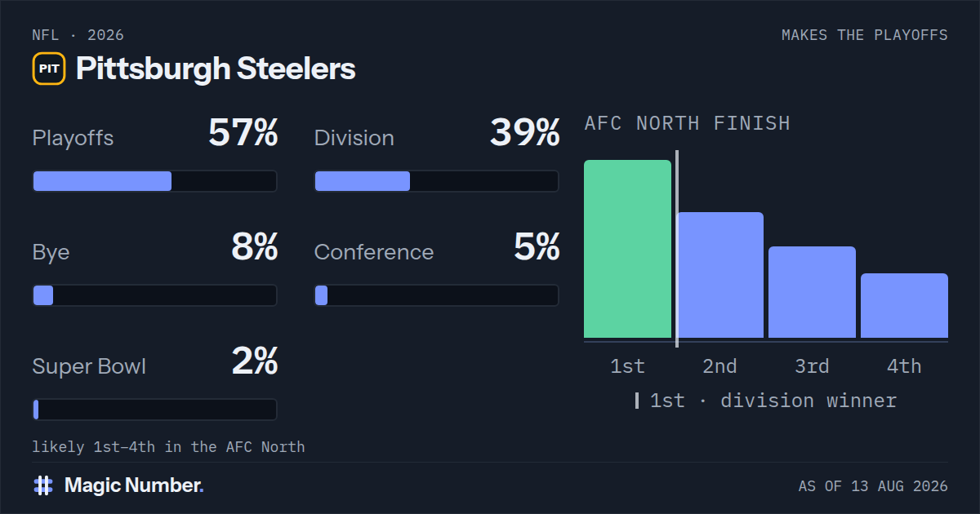Click the Super Bowl 2% progress bar
Screen dimensions: 980x514
(x=154, y=410)
